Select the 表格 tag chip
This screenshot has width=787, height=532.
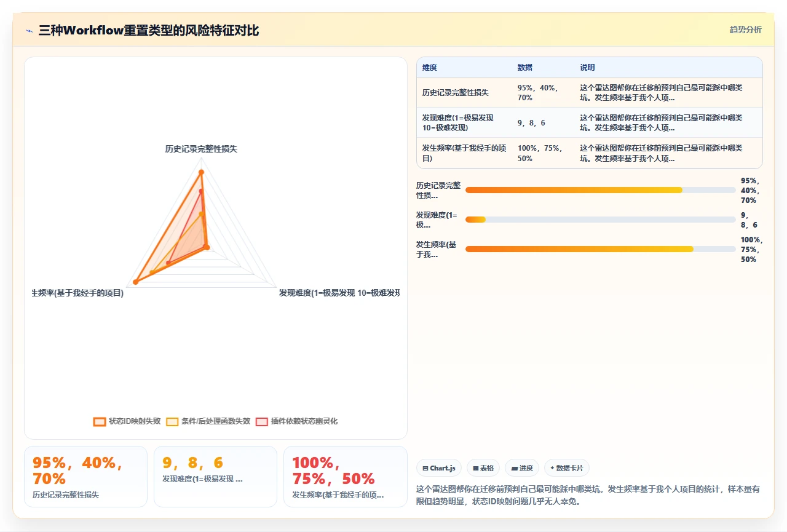pyautogui.click(x=483, y=468)
